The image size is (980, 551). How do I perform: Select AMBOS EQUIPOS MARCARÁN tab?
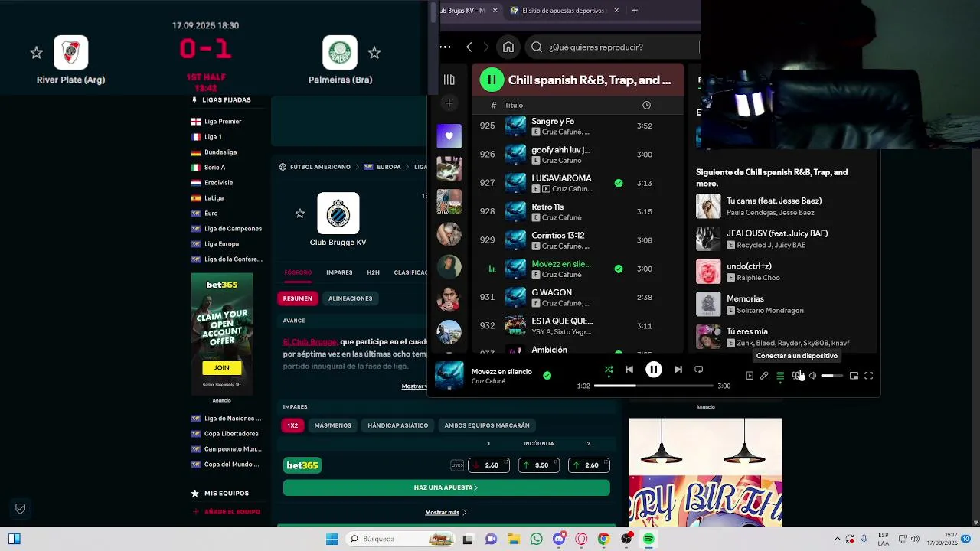click(x=487, y=425)
